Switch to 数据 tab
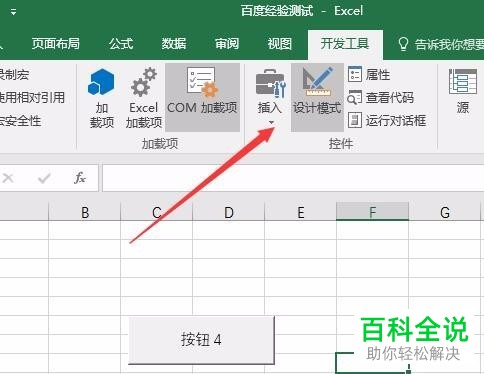484x374 pixels. 174,44
